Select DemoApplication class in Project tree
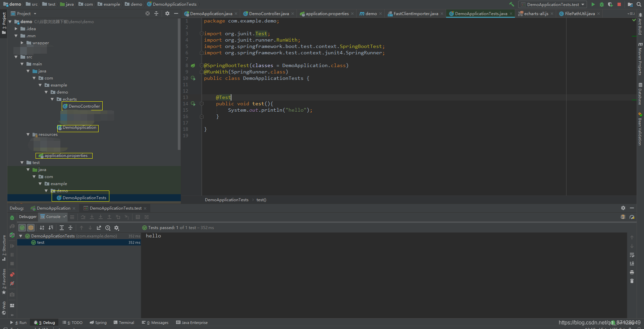 79,127
